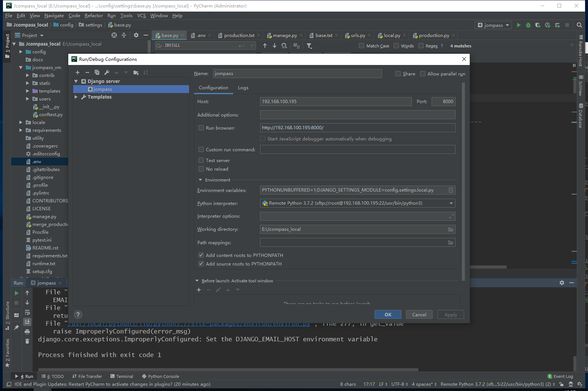Add before-launch task plus icon
Image resolution: width=588 pixels, height=391 pixels.
[x=199, y=290]
